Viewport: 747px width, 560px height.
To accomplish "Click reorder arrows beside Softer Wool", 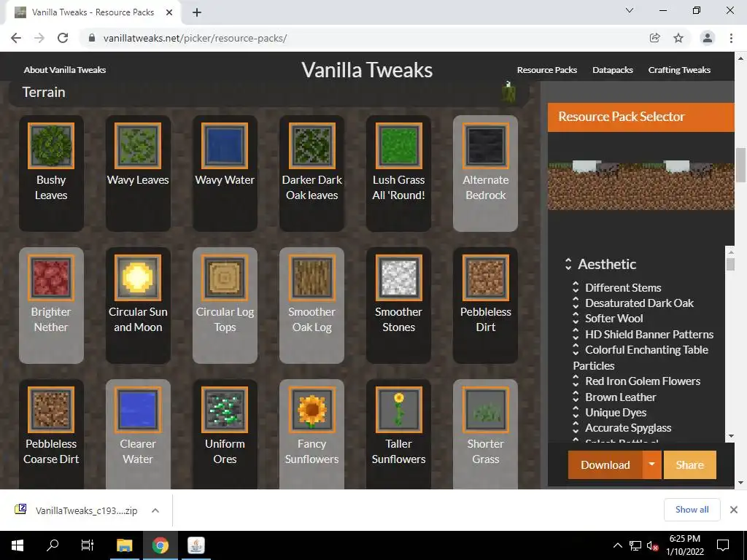I will (576, 318).
